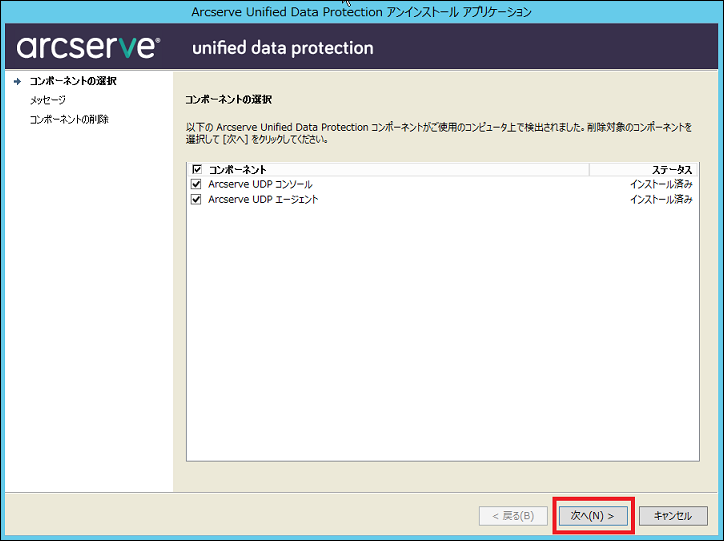Uncheck the Arcserve UDP エージェント checkbox

(196, 199)
